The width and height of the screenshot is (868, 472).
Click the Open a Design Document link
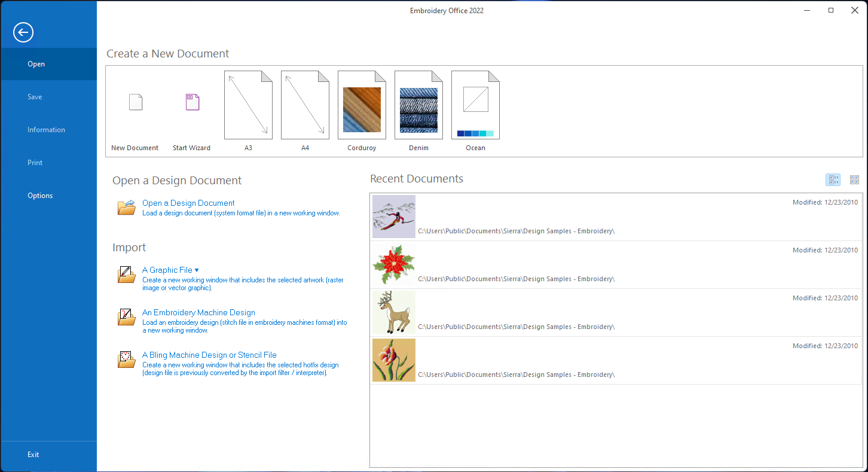188,203
